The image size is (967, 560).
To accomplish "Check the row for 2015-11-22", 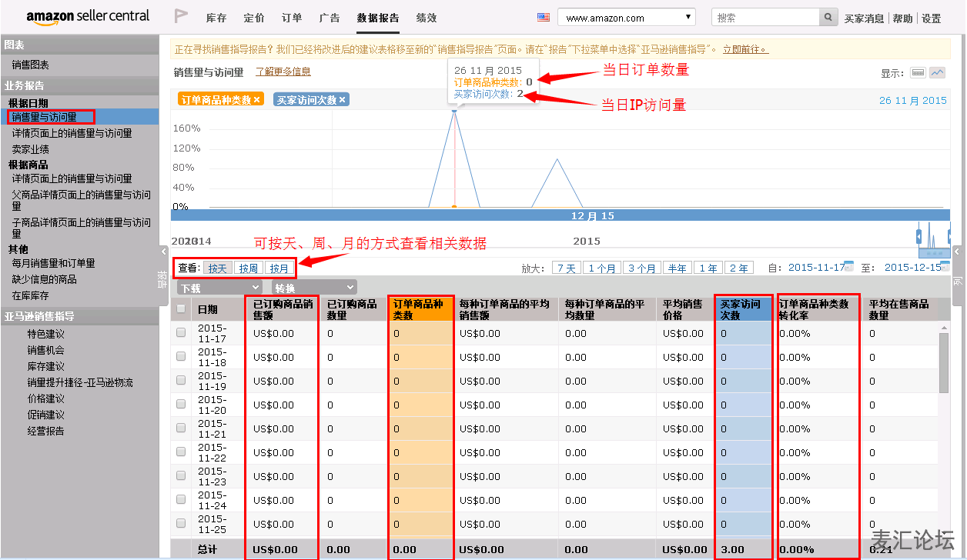I will 181,452.
